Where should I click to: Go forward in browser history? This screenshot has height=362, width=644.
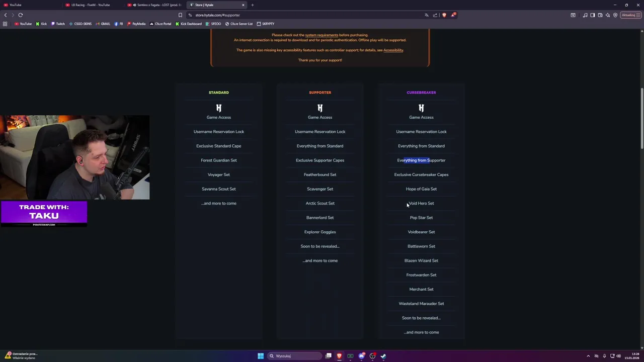click(x=13, y=15)
